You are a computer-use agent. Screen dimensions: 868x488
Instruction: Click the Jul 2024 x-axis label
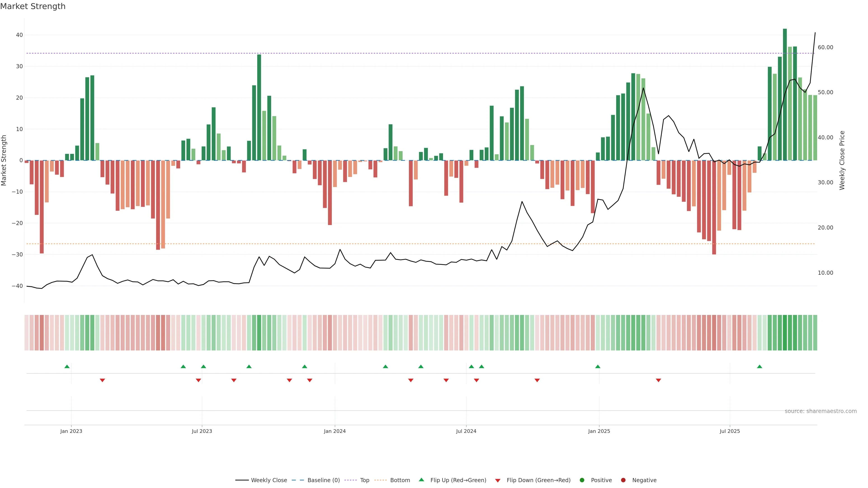(466, 431)
